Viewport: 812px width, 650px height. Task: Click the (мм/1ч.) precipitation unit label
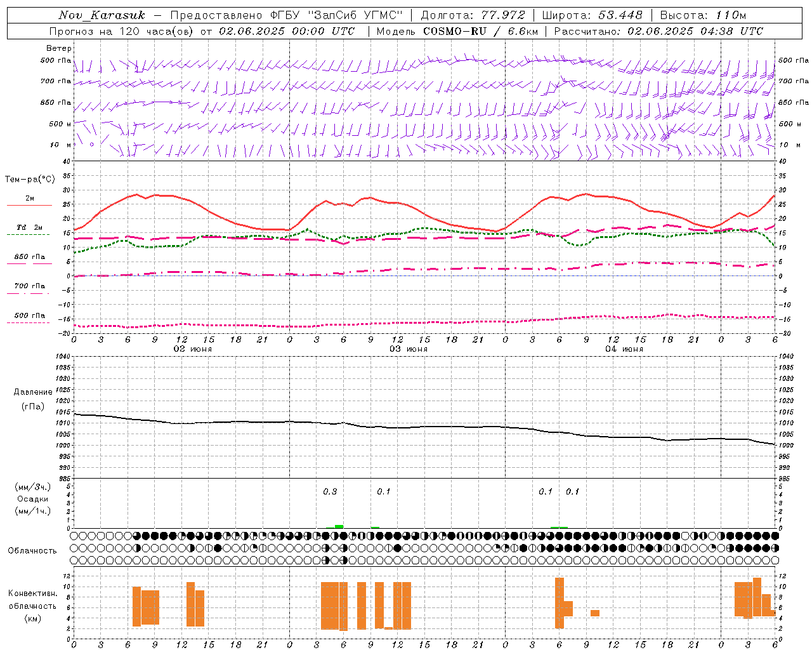coord(33,511)
